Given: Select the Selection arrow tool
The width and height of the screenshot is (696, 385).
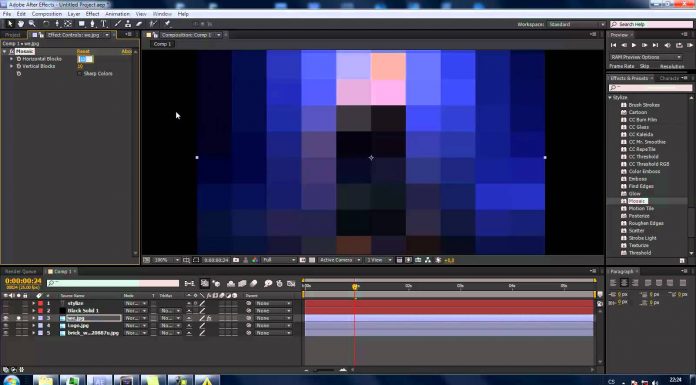Looking at the screenshot, I should [x=10, y=24].
